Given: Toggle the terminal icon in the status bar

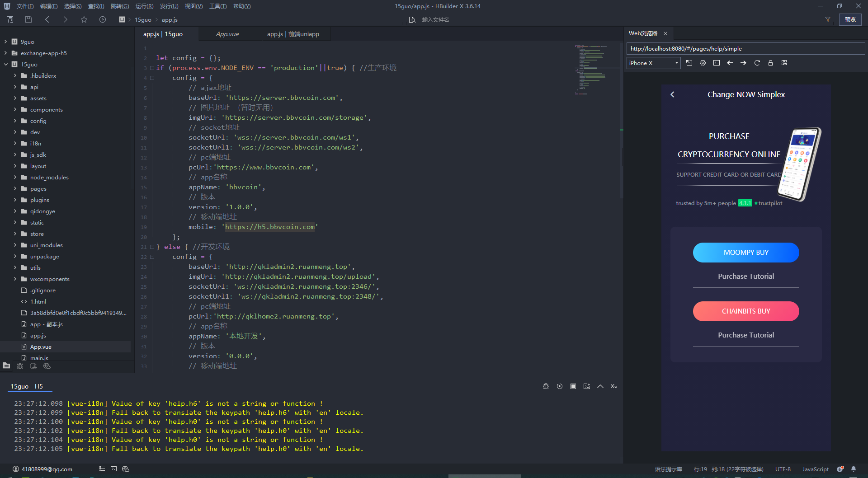Looking at the screenshot, I should tap(114, 469).
